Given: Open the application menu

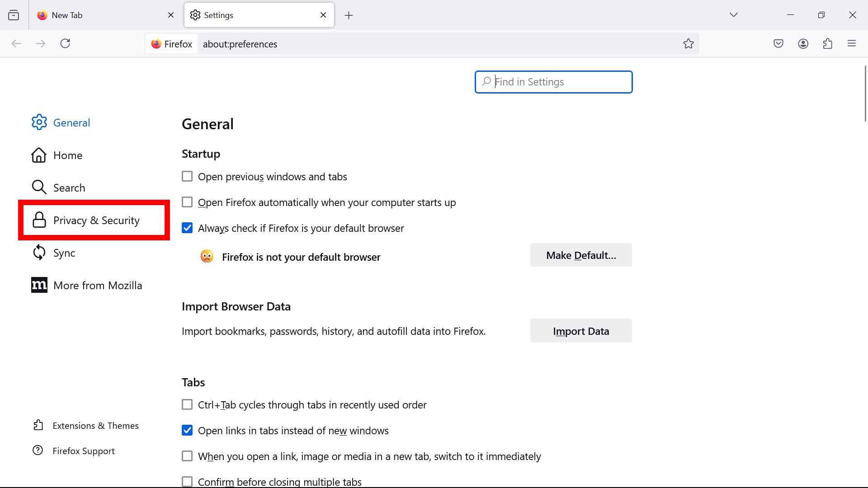Looking at the screenshot, I should [852, 43].
